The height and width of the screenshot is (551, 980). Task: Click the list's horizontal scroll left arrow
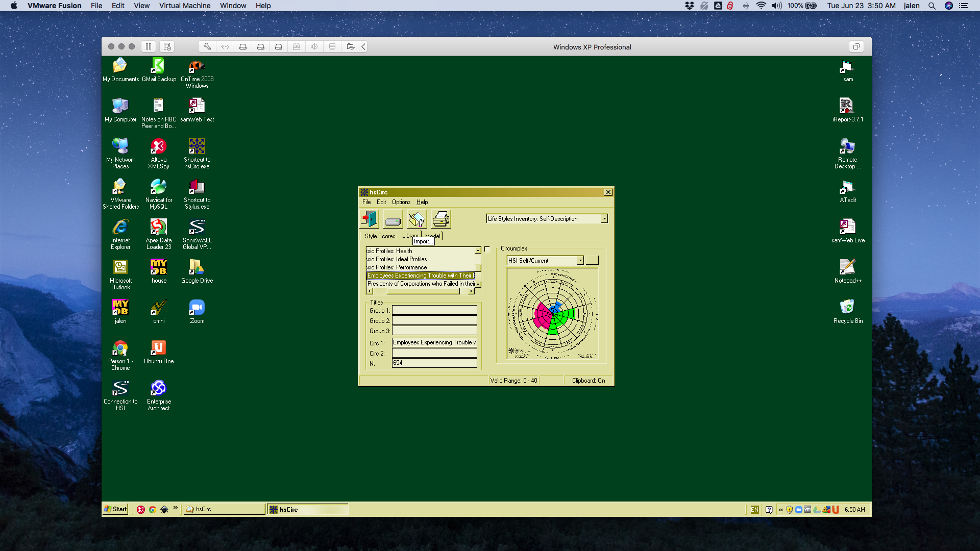click(x=370, y=291)
